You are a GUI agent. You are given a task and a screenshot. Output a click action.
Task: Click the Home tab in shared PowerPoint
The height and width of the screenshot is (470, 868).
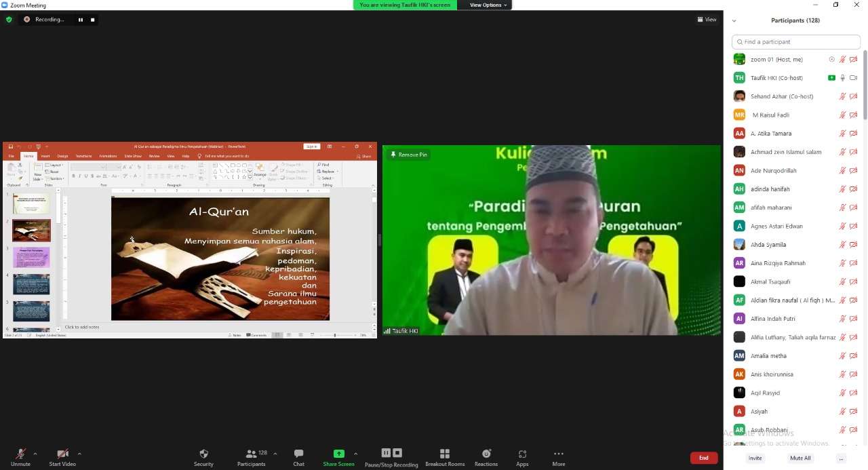pos(28,156)
